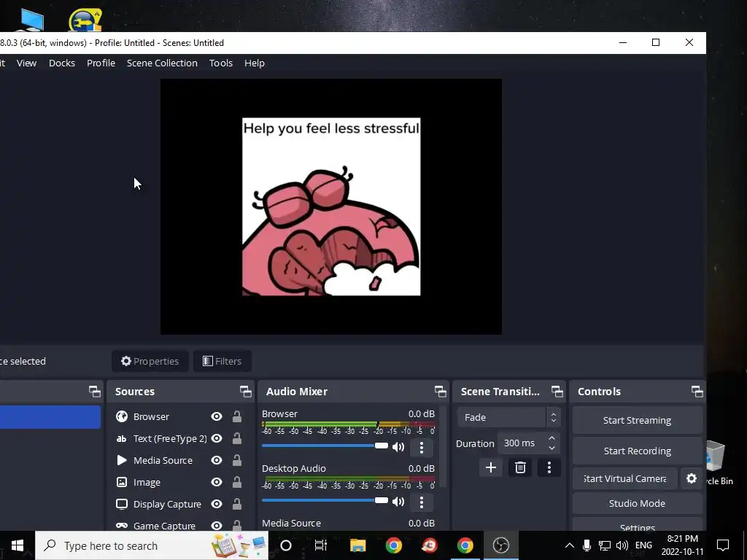This screenshot has width=747, height=560.
Task: Open OBS Studio from the taskbar
Action: [x=501, y=545]
